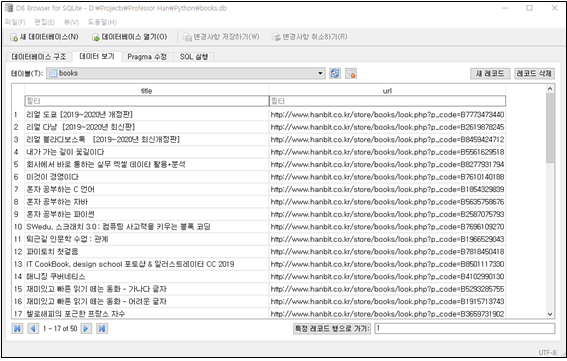Open the 파일(F) menu
The height and width of the screenshot is (361, 567).
click(x=15, y=22)
